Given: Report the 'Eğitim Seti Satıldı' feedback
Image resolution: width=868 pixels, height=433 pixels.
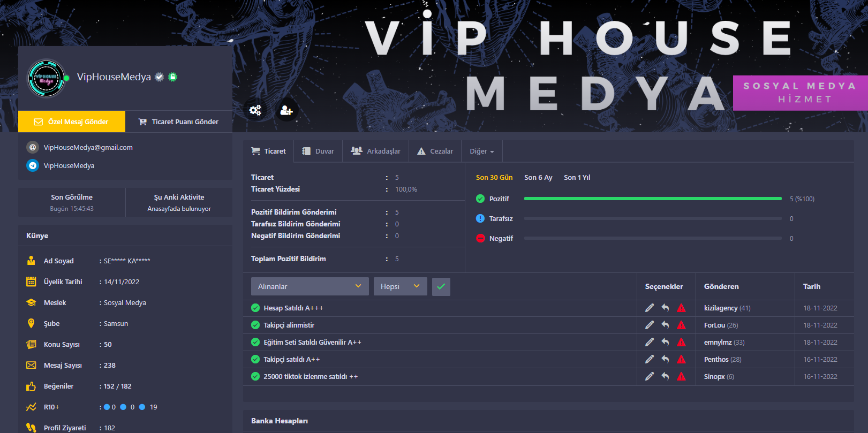Looking at the screenshot, I should tap(681, 342).
